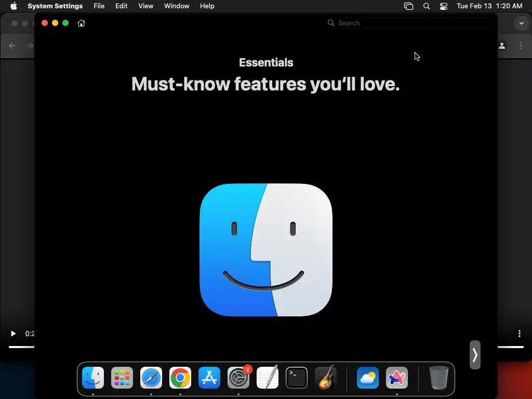The width and height of the screenshot is (532, 399).
Task: Open Launchpad from the Dock
Action: click(122, 378)
